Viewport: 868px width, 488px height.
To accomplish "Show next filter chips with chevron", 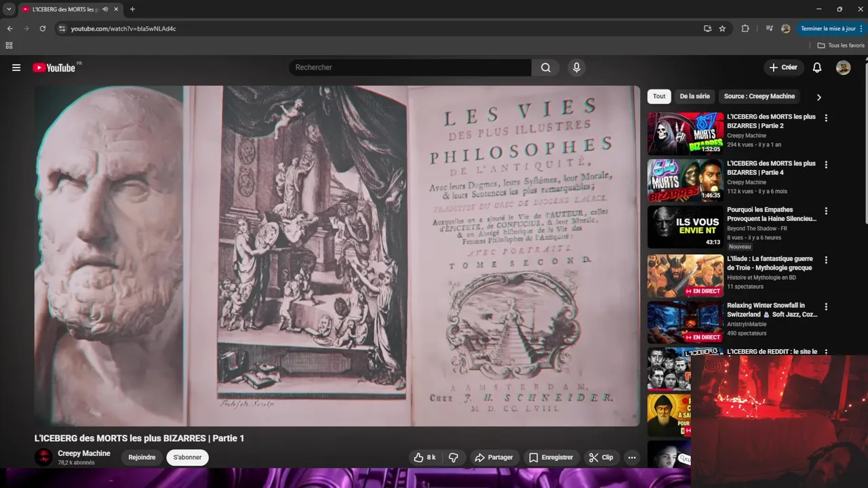I will [x=818, y=97].
